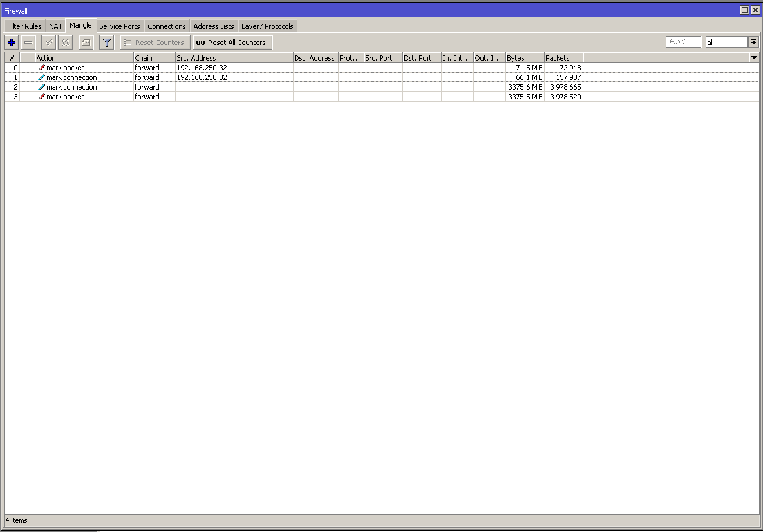Select rule 0 'mark packet' action text
The image size is (763, 532).
coord(65,68)
